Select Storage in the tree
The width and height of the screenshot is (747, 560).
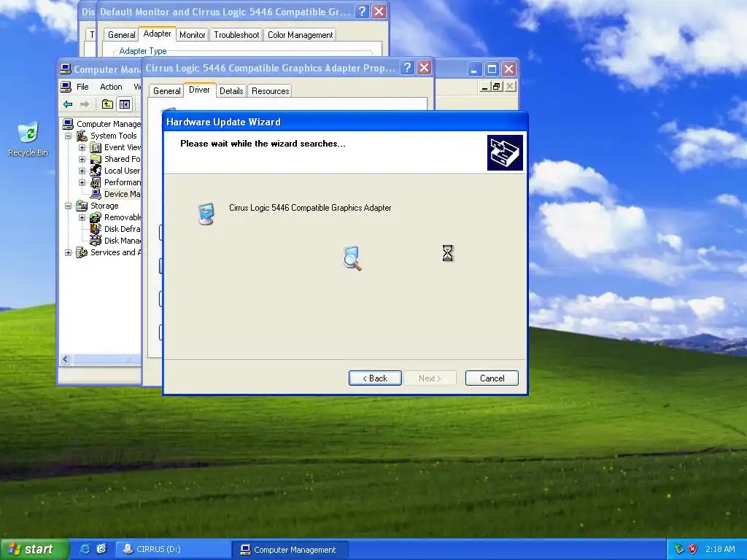tap(104, 206)
